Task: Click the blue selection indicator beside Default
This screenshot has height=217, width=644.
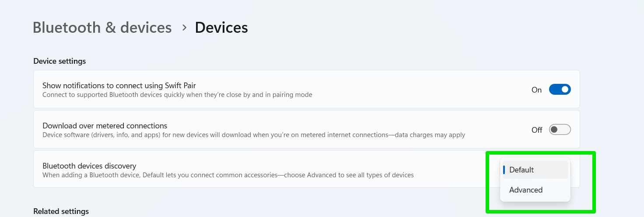Action: pyautogui.click(x=504, y=170)
